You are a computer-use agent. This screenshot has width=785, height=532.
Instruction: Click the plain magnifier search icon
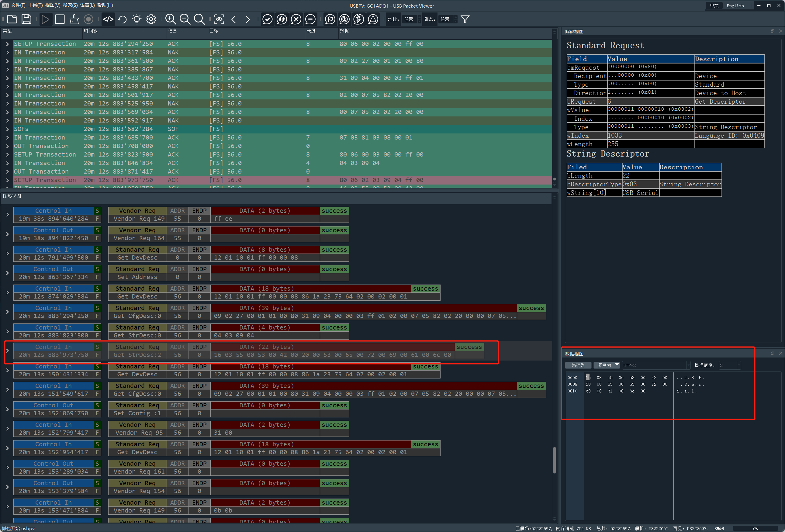pyautogui.click(x=199, y=19)
